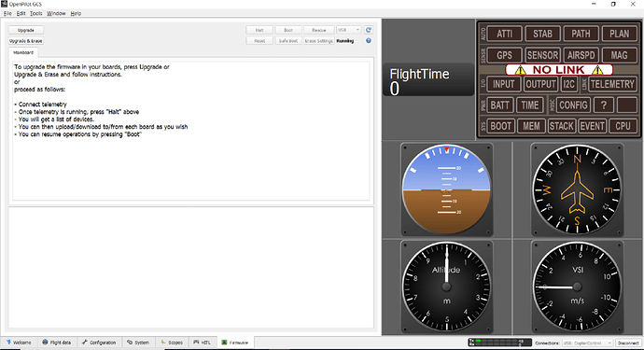This screenshot has width=644, height=350.
Task: Open the Edit menu
Action: (x=21, y=13)
